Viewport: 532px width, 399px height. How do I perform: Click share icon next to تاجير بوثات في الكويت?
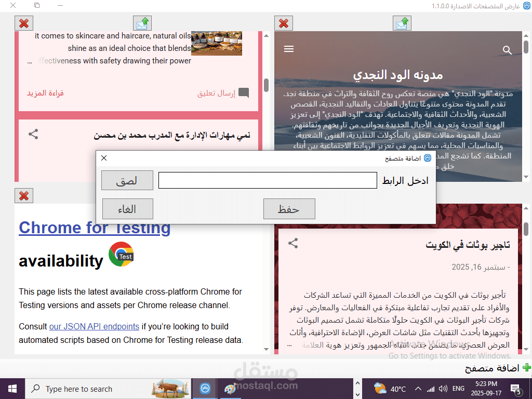pos(293,243)
